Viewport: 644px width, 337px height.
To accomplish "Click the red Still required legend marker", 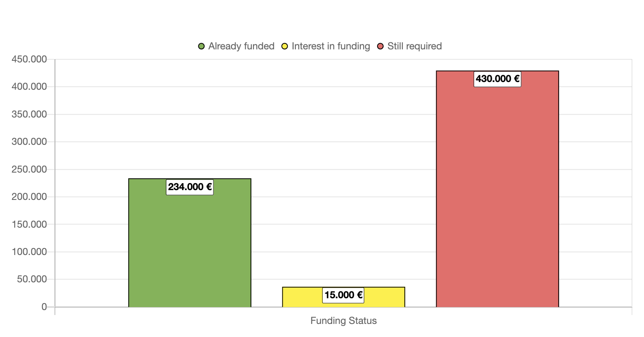I will click(x=380, y=47).
